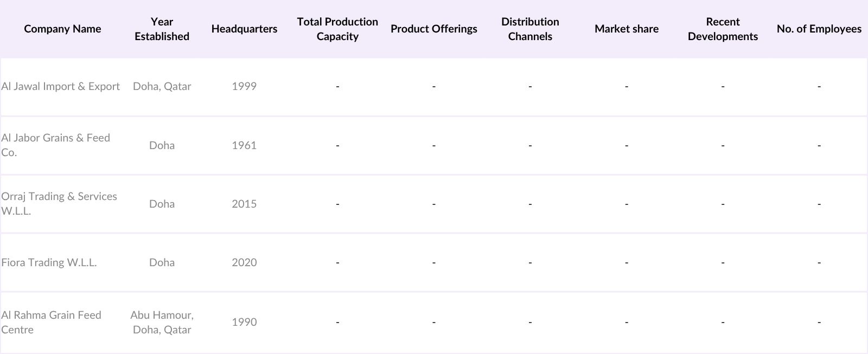Click the Recent Developments column header
Screen dimensions: 868x354
pyautogui.click(x=723, y=29)
